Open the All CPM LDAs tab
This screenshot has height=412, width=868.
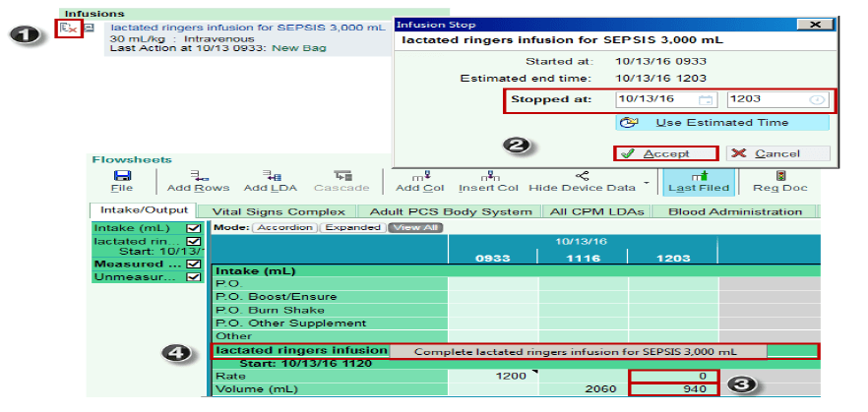[598, 211]
